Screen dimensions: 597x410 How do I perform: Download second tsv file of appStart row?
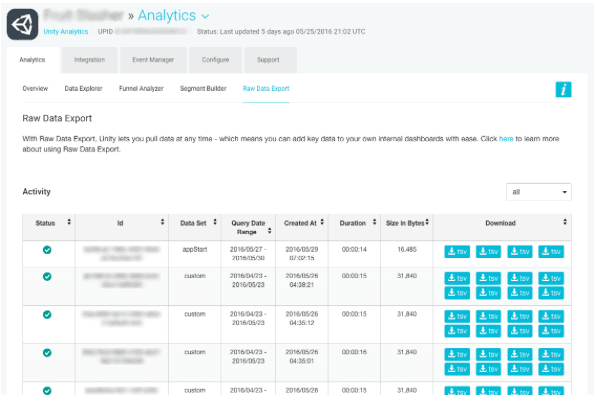[488, 252]
